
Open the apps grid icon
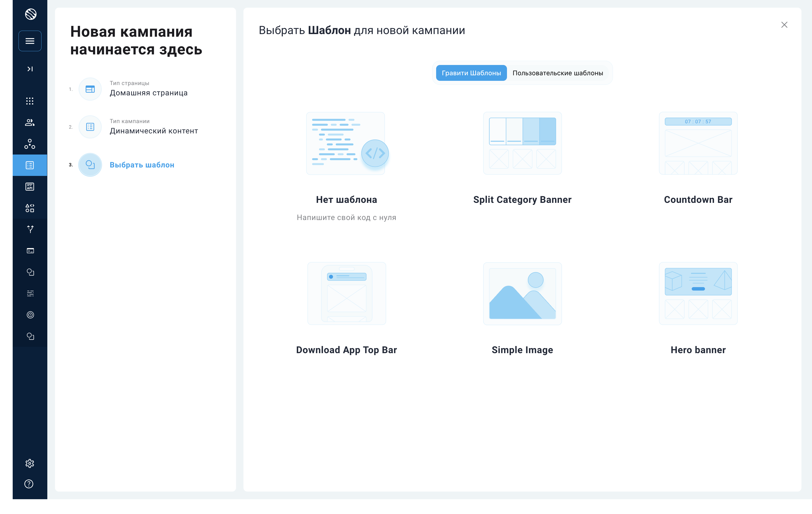pyautogui.click(x=30, y=101)
